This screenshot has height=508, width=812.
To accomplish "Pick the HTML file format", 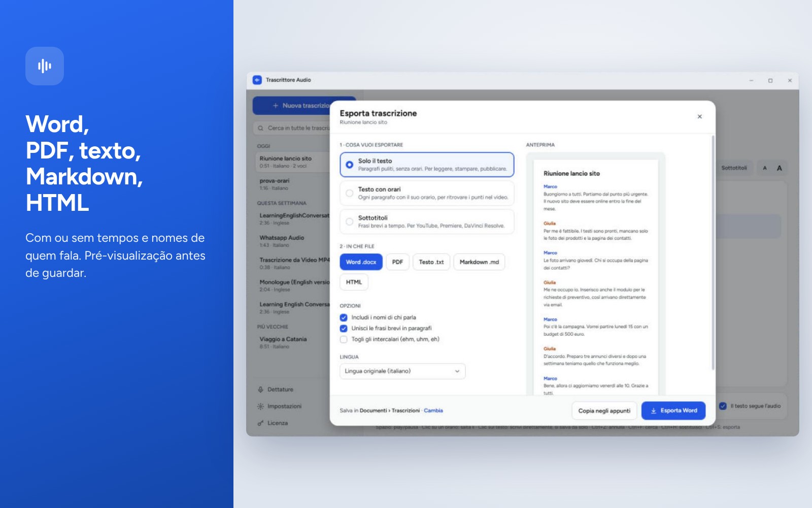I will pos(354,282).
